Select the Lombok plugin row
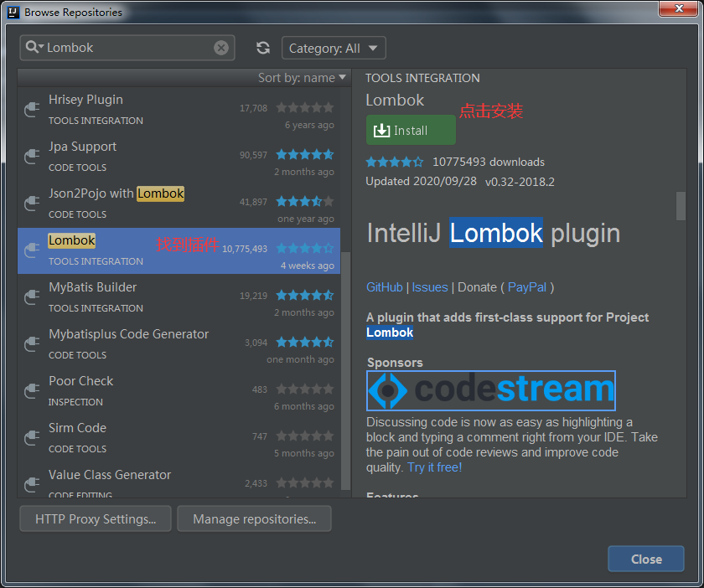Viewport: 704px width, 588px height. (x=179, y=251)
